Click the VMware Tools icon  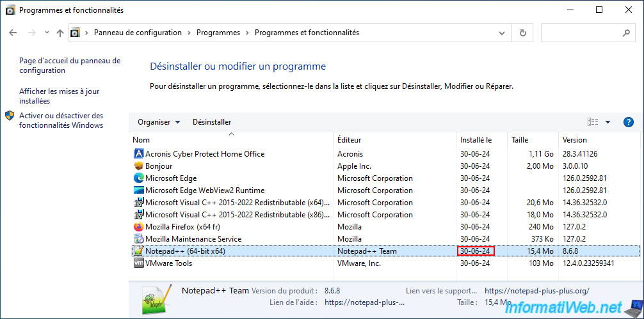(139, 263)
